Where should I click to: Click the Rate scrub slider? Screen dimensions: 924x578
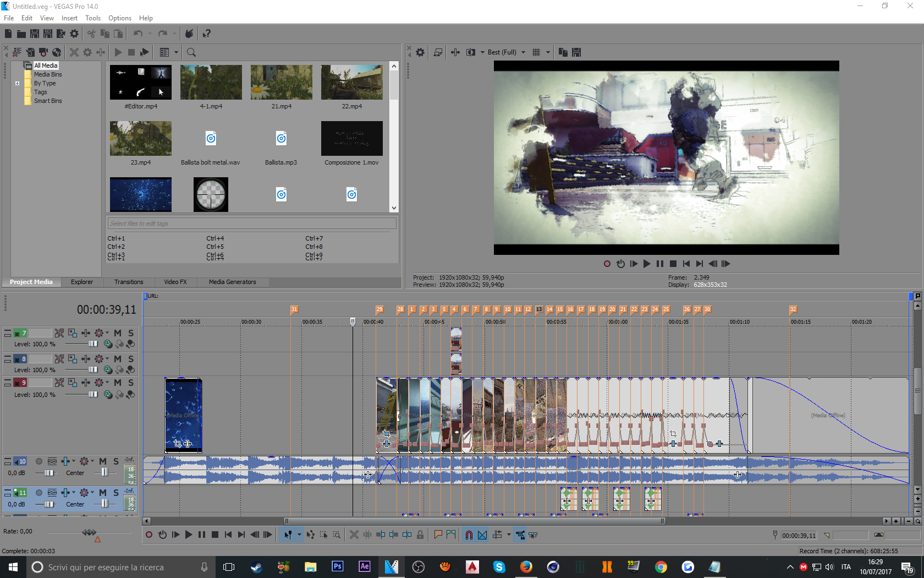click(89, 532)
